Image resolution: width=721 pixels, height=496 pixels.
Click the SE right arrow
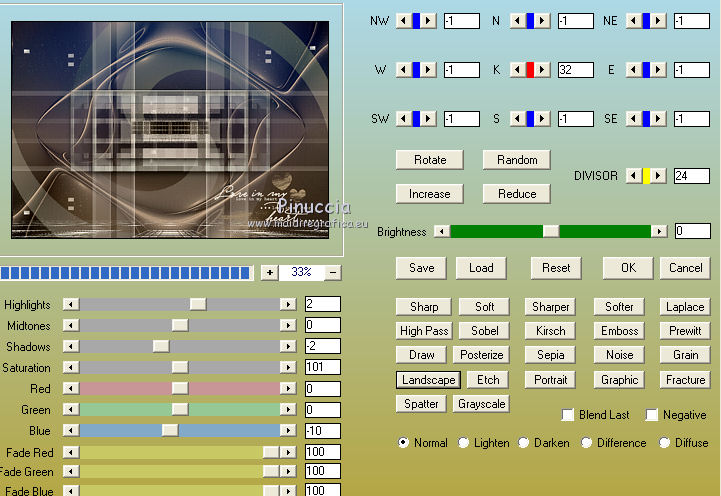658,119
